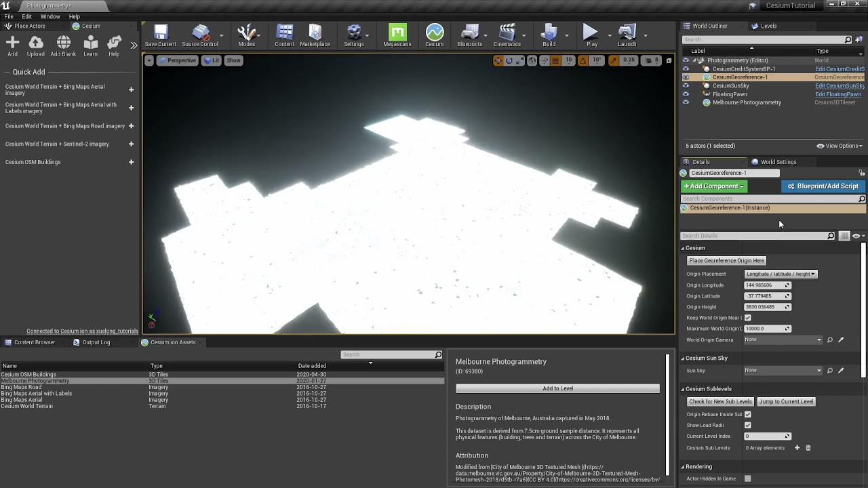The height and width of the screenshot is (488, 868).
Task: Toggle Keep World Origin Near Camera checkbox
Action: tap(747, 317)
